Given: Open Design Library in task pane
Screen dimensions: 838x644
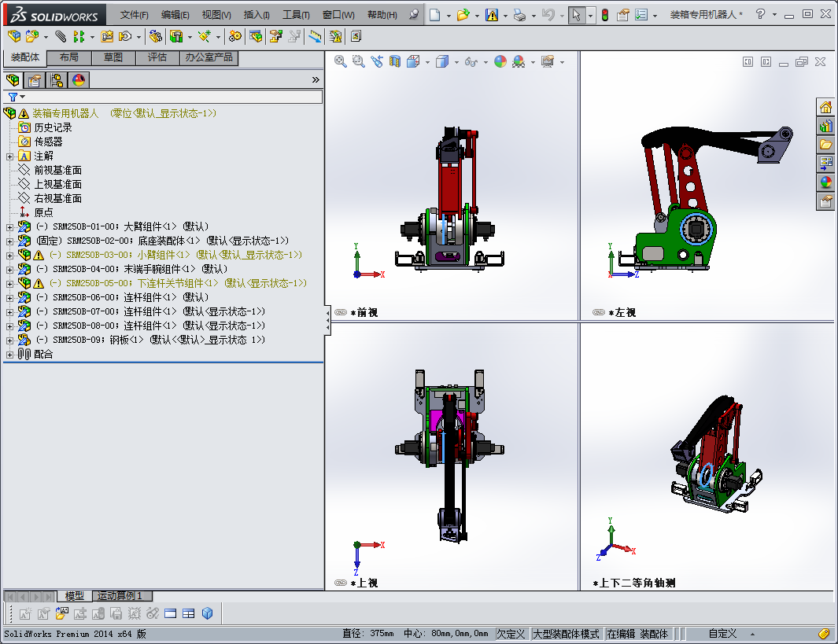Looking at the screenshot, I should pyautogui.click(x=825, y=126).
